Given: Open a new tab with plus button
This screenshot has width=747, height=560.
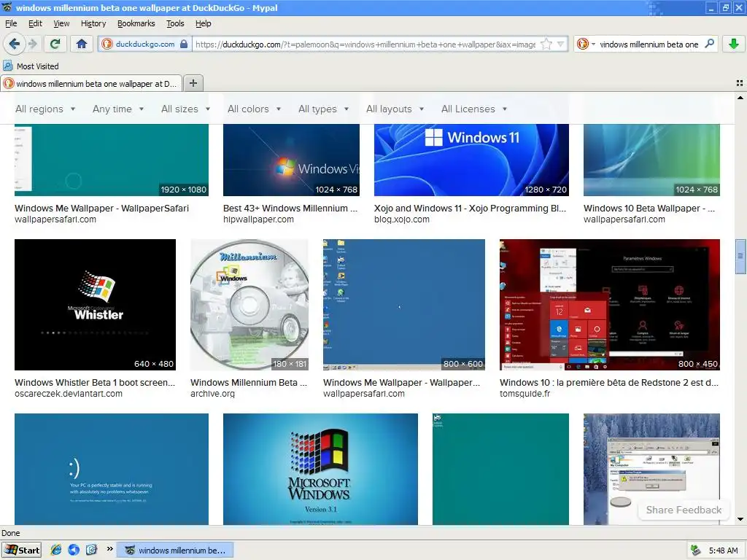Looking at the screenshot, I should (x=193, y=83).
